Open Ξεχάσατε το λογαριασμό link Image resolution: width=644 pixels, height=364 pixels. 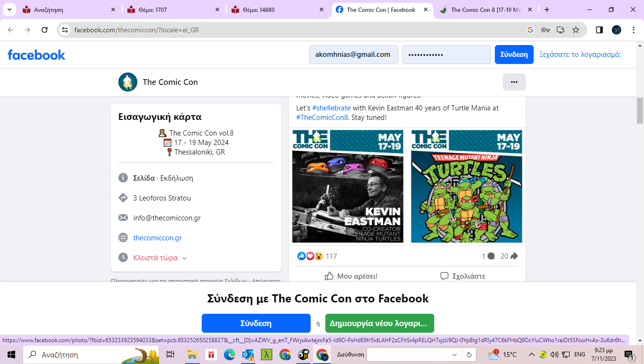[580, 55]
